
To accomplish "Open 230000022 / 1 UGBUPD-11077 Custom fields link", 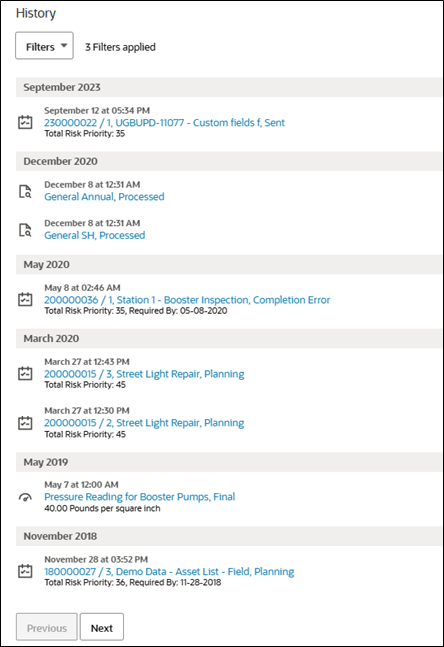I will 164,123.
